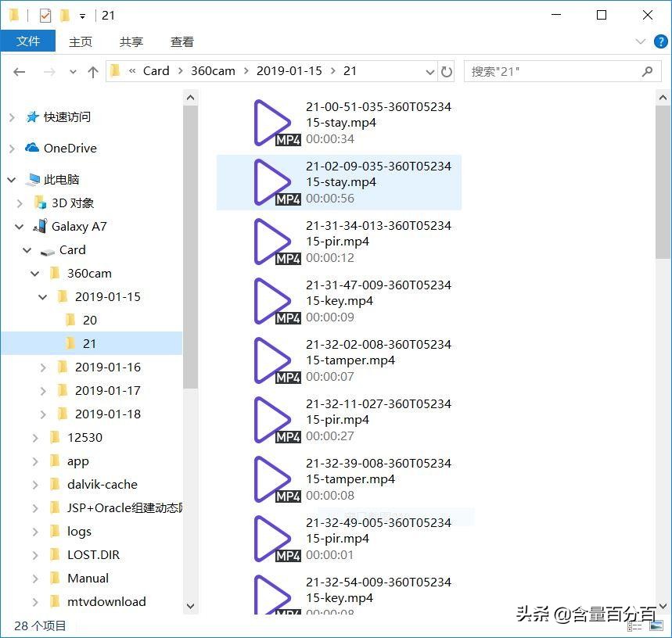Collapse the 360cam node in the navigation pane
672x638 pixels.
(x=34, y=273)
